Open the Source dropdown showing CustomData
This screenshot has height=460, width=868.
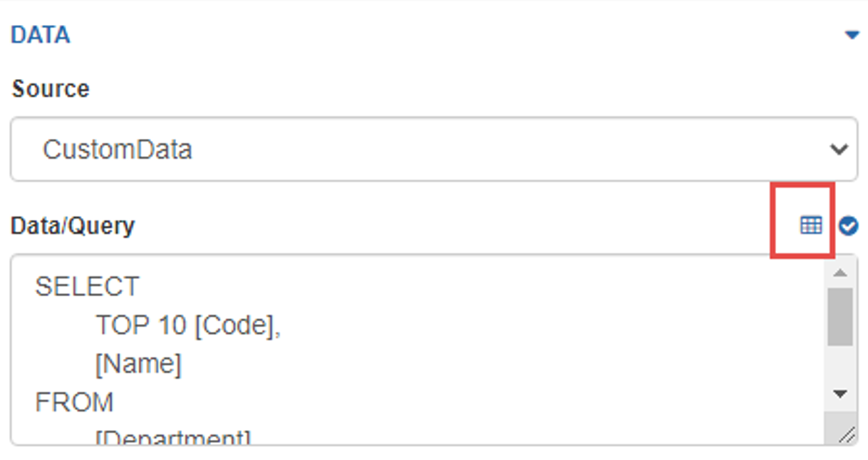pos(433,150)
